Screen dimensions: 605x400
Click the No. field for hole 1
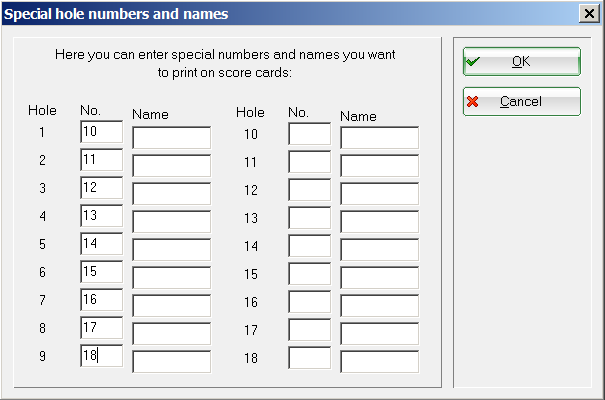pos(101,133)
